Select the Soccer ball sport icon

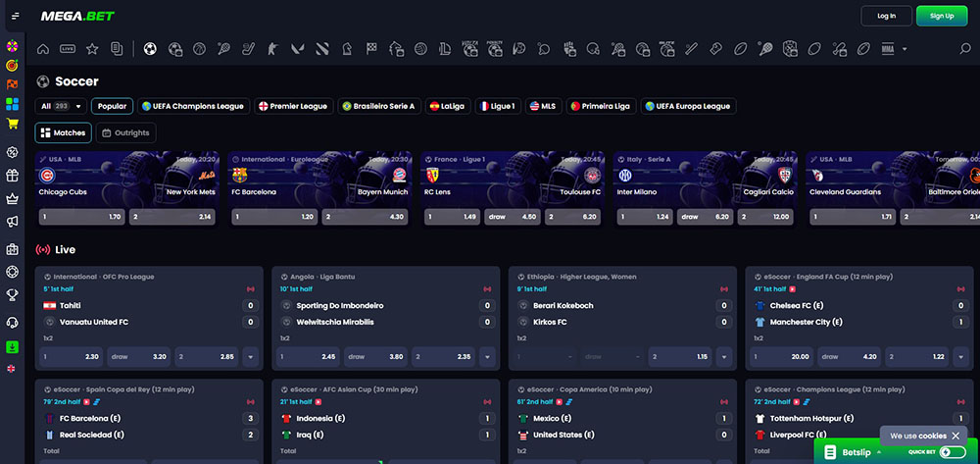click(150, 49)
